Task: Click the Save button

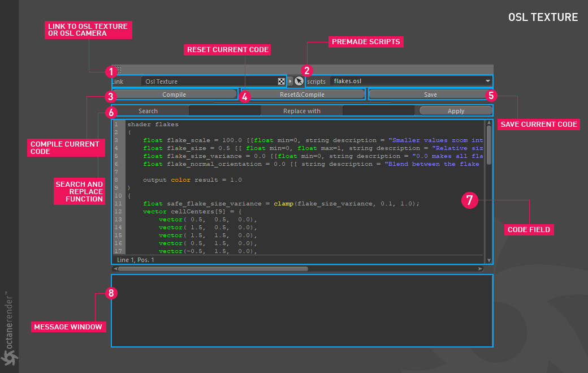Action: (x=430, y=95)
